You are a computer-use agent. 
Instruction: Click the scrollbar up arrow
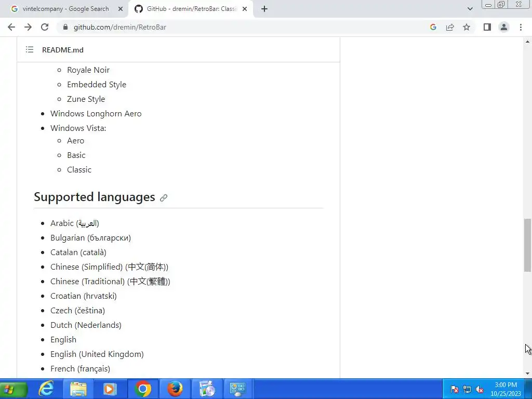pos(527,42)
